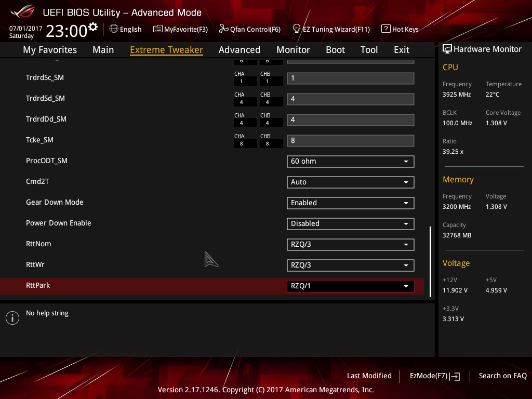Click the EZ Tuning Wizard bulb icon
Screen dimensions: 532x399
[297, 29]
